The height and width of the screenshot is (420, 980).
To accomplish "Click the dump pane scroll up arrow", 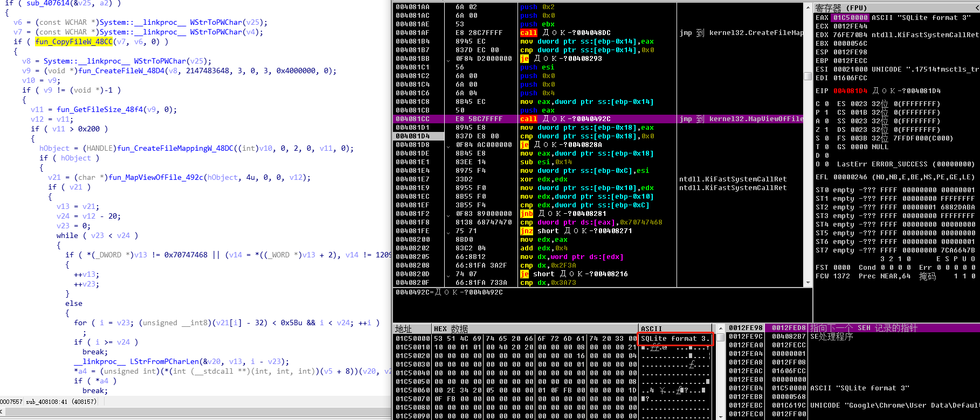I will tap(721, 328).
